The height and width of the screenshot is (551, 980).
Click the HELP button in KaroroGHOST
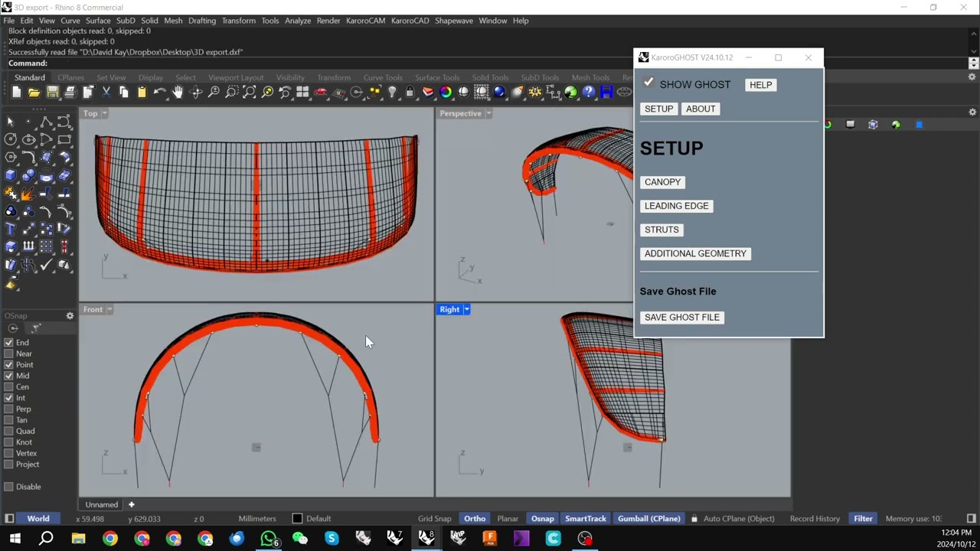tap(761, 85)
